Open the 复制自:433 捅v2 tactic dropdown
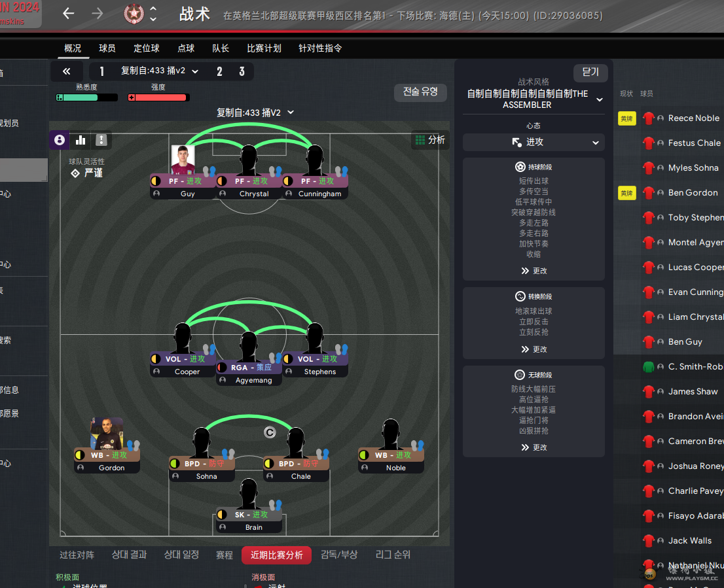 160,71
